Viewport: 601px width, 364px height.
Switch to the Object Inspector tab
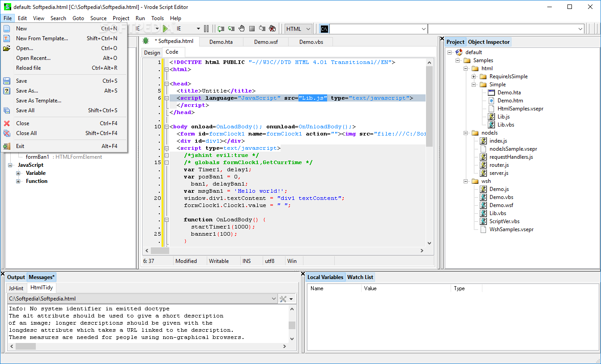(489, 42)
